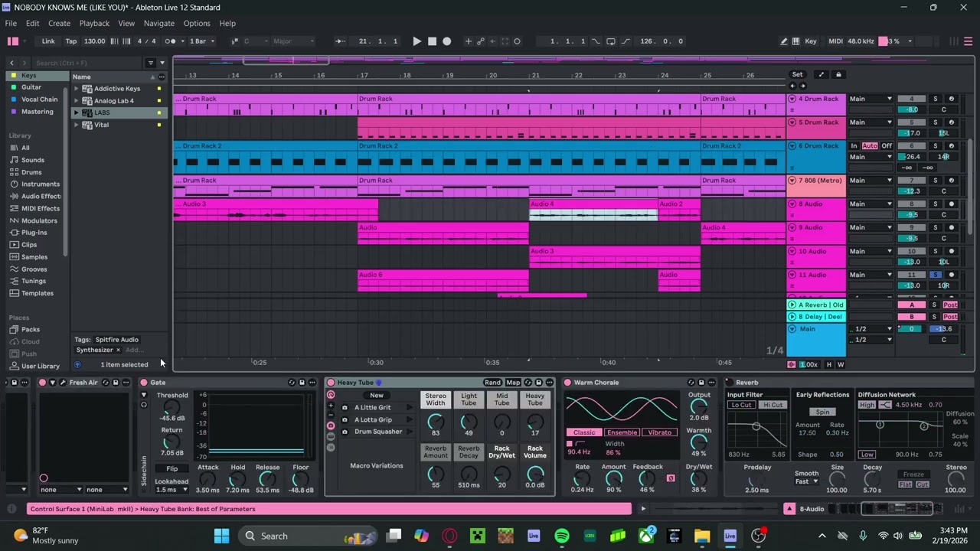The width and height of the screenshot is (980, 551).
Task: Open the Drums category in Library
Action: pos(31,172)
